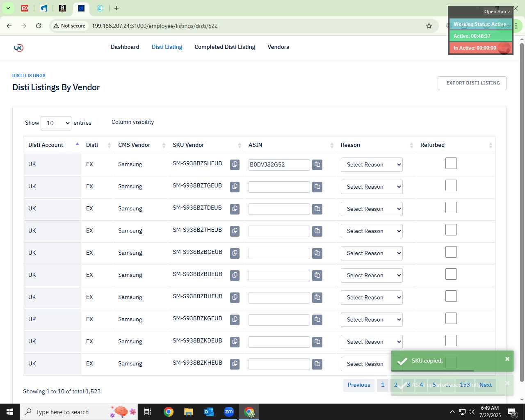525x420 pixels.
Task: Change the Show entries count dropdown
Action: [56, 123]
